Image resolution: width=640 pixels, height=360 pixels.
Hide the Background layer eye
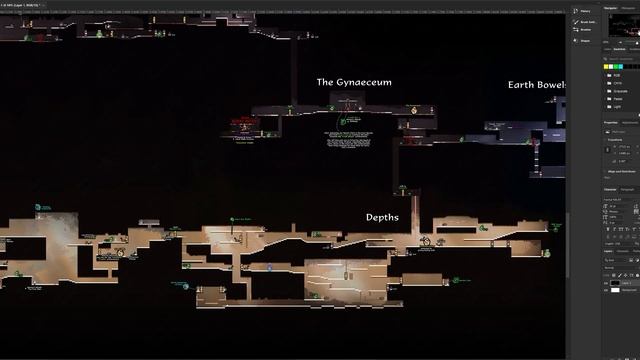[x=605, y=290]
